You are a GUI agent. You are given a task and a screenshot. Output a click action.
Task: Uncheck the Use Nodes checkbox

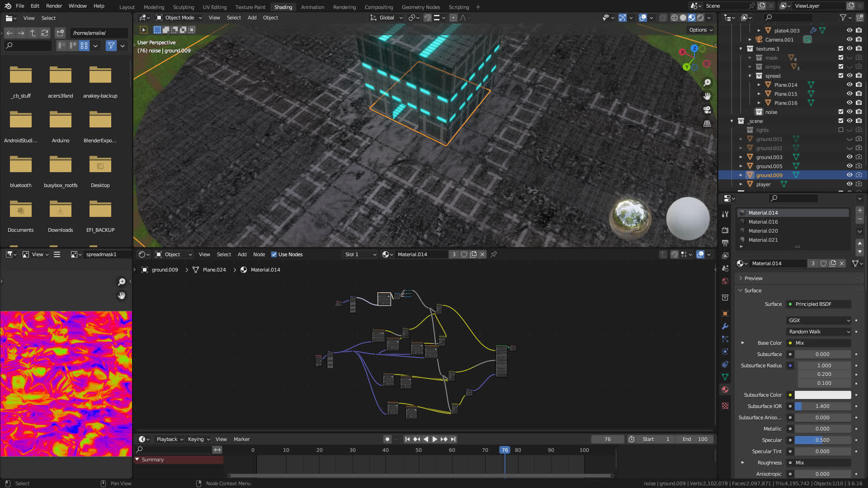click(274, 254)
